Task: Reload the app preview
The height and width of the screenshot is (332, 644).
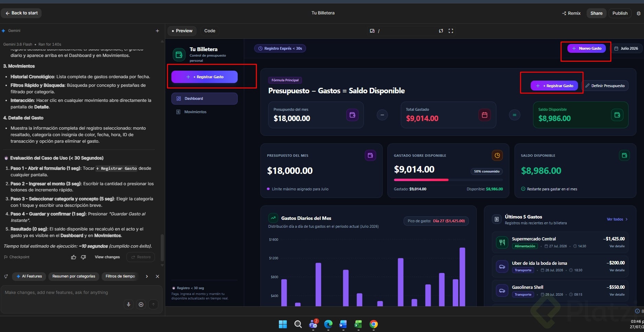Action: coord(441,31)
